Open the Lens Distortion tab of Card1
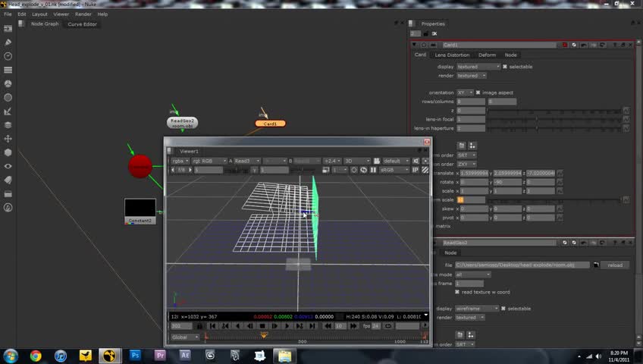Viewport: 643px width, 364px height. (x=452, y=55)
